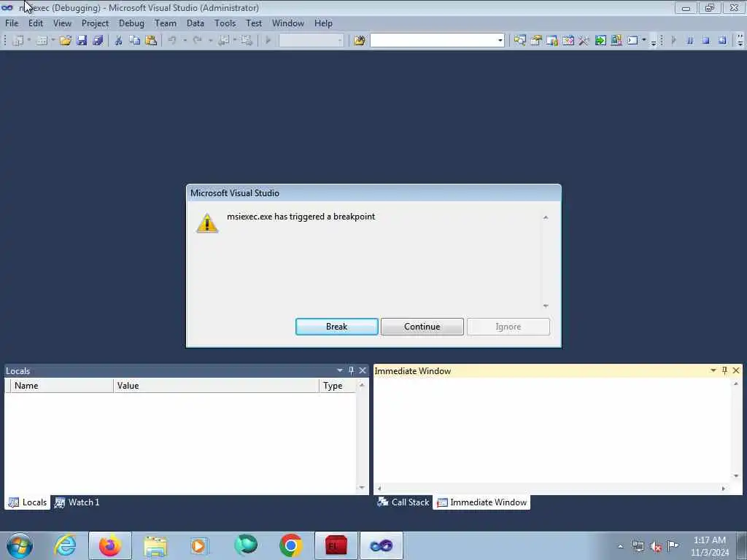Click the Save All toolbar icon
Screen dimensions: 747x560
(x=98, y=41)
